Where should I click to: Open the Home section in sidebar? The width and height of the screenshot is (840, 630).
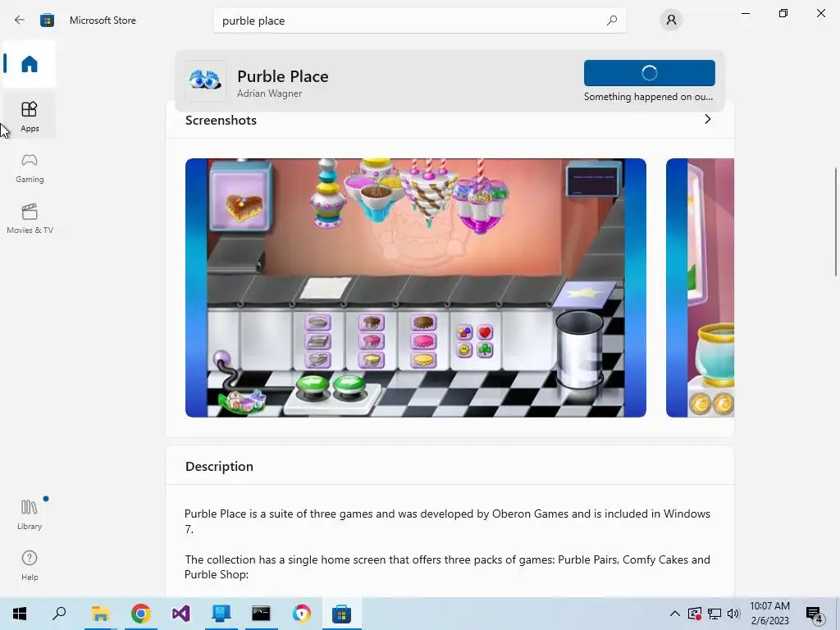[x=30, y=64]
